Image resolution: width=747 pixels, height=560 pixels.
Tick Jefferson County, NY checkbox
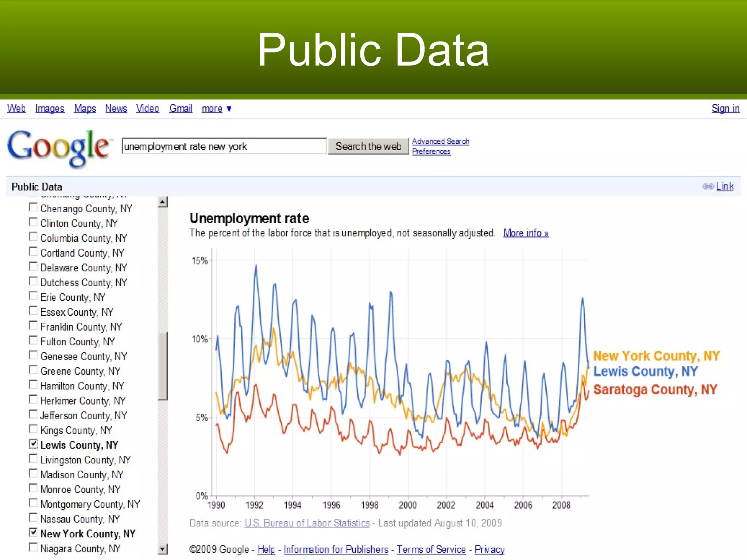point(33,414)
